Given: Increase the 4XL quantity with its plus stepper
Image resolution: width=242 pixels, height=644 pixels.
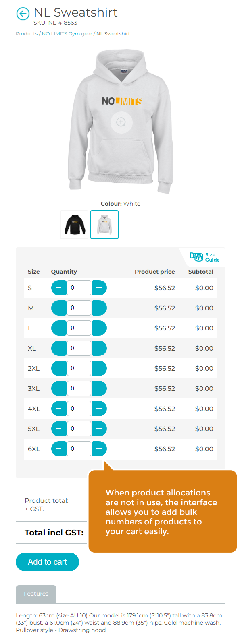Looking at the screenshot, I should click(99, 408).
